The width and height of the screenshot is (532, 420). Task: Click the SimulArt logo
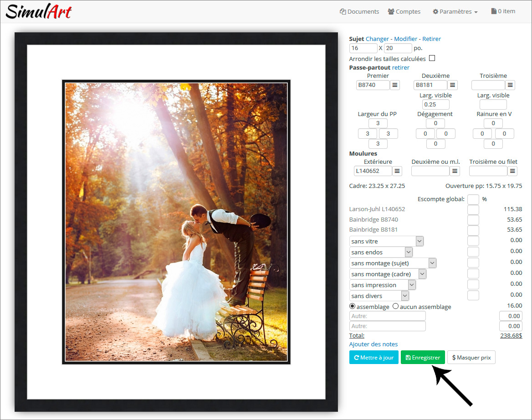pyautogui.click(x=38, y=11)
